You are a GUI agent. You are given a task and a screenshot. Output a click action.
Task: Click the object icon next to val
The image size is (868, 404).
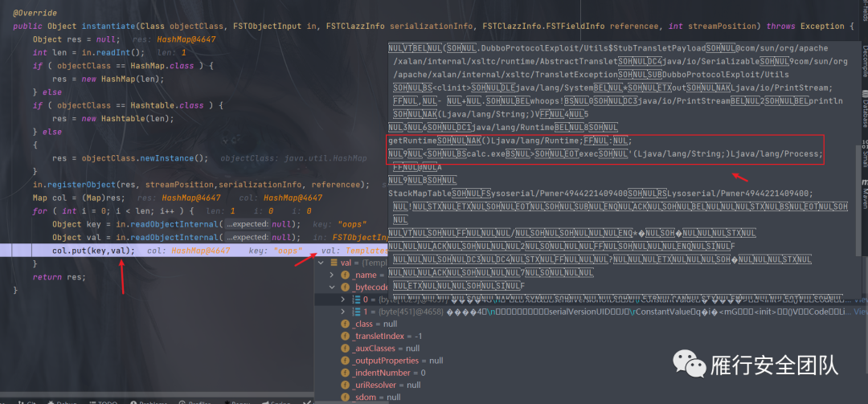(x=334, y=263)
